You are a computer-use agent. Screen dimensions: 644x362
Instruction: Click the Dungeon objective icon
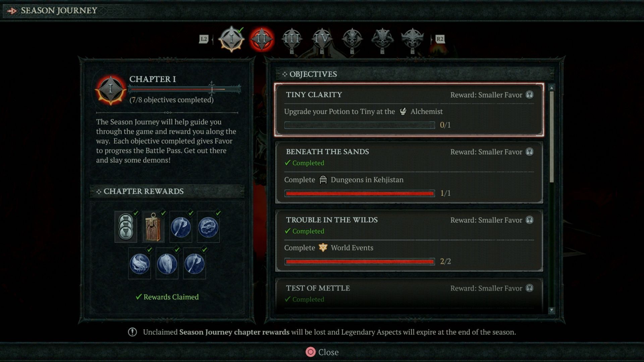[323, 179]
